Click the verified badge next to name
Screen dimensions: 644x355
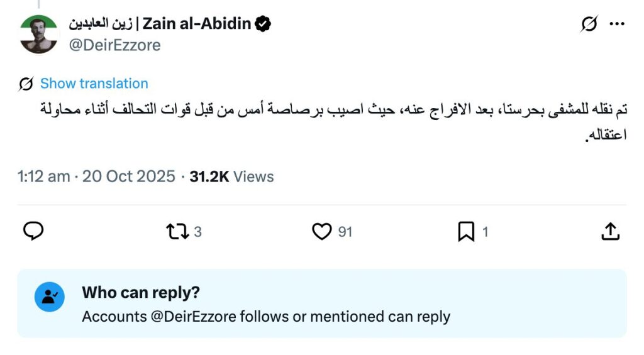(x=263, y=25)
